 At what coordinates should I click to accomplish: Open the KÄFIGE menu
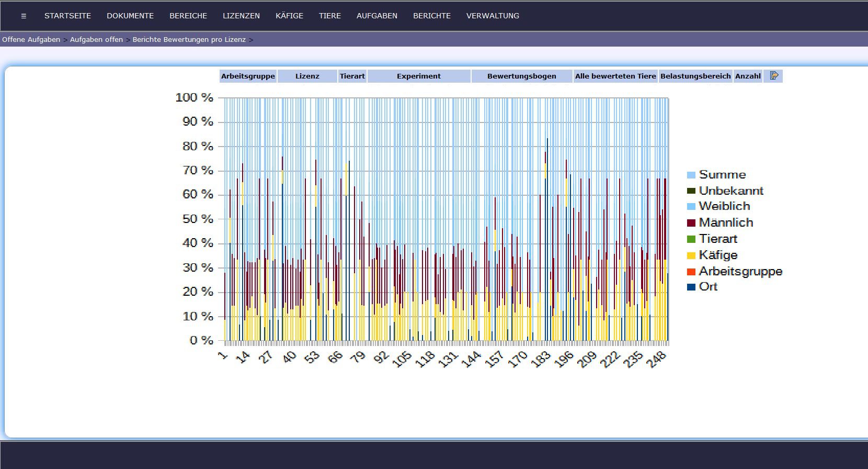(289, 16)
